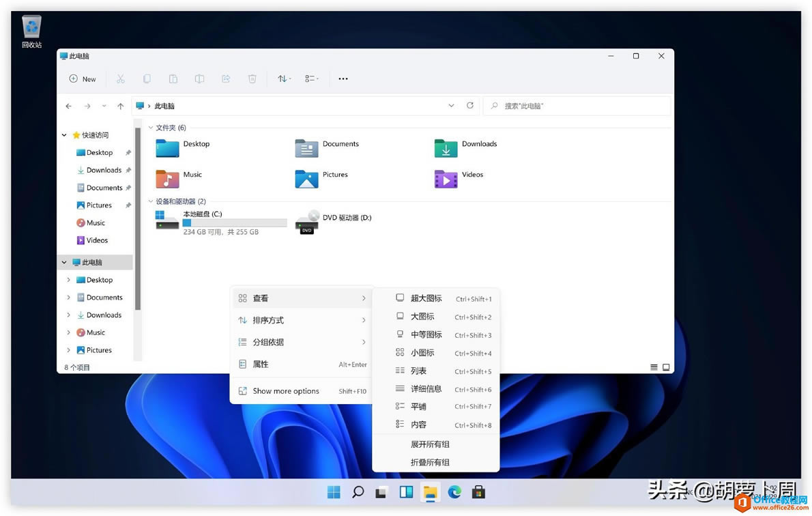Expand Desktop under 此电脑 in sidebar
Viewport: 812px width, 516px height.
pos(68,280)
